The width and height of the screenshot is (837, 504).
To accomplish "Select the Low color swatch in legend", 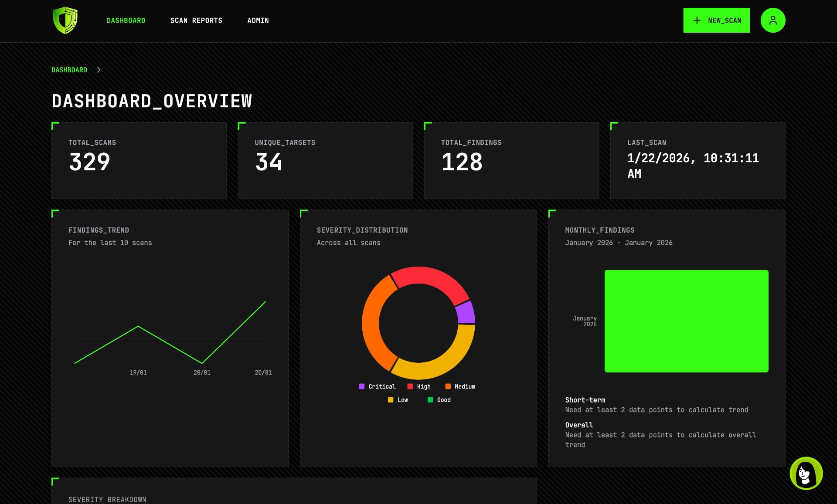I will tap(391, 399).
